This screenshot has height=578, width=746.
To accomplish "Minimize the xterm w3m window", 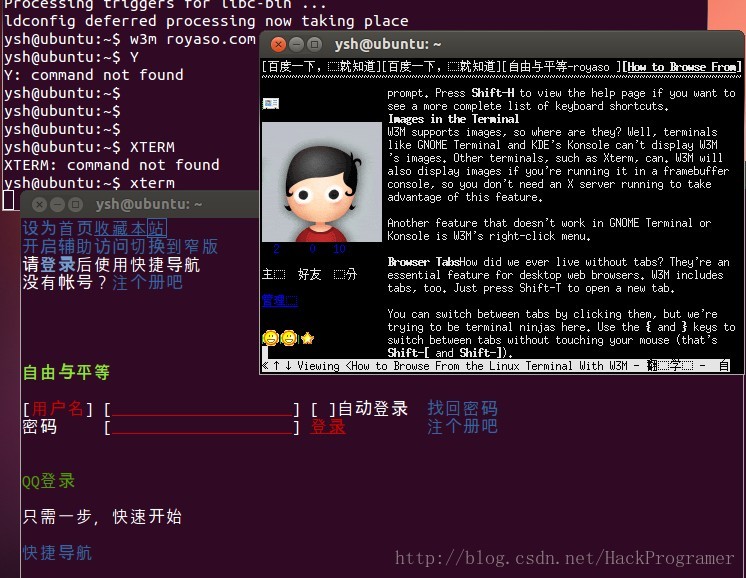I will [x=296, y=45].
